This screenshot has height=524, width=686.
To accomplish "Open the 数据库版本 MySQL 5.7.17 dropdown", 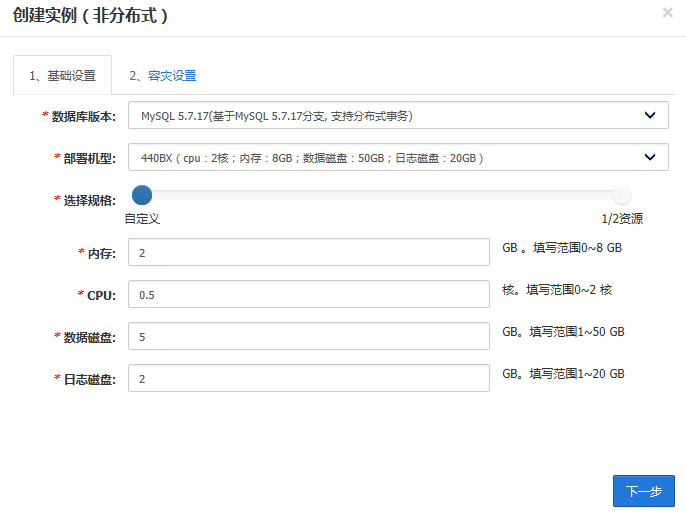I will 398,115.
